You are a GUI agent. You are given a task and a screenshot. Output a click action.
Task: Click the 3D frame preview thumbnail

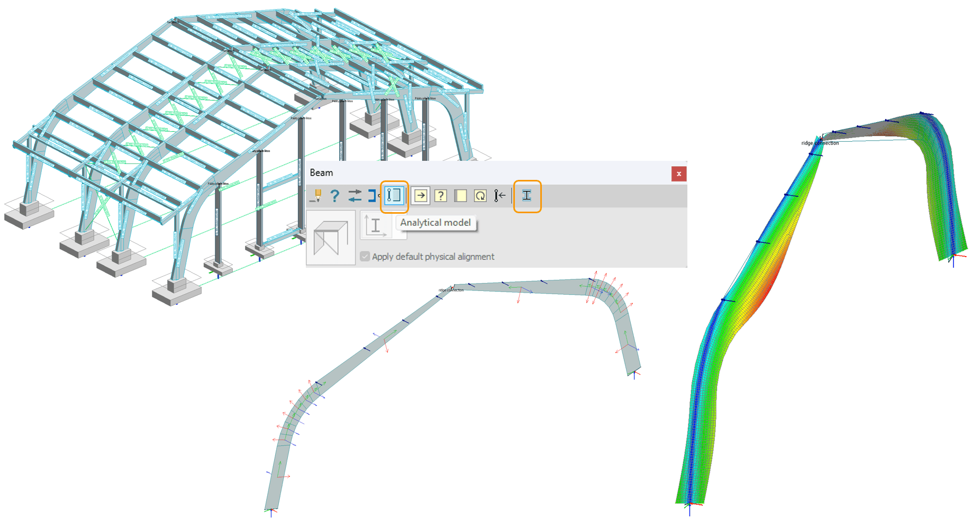click(331, 238)
